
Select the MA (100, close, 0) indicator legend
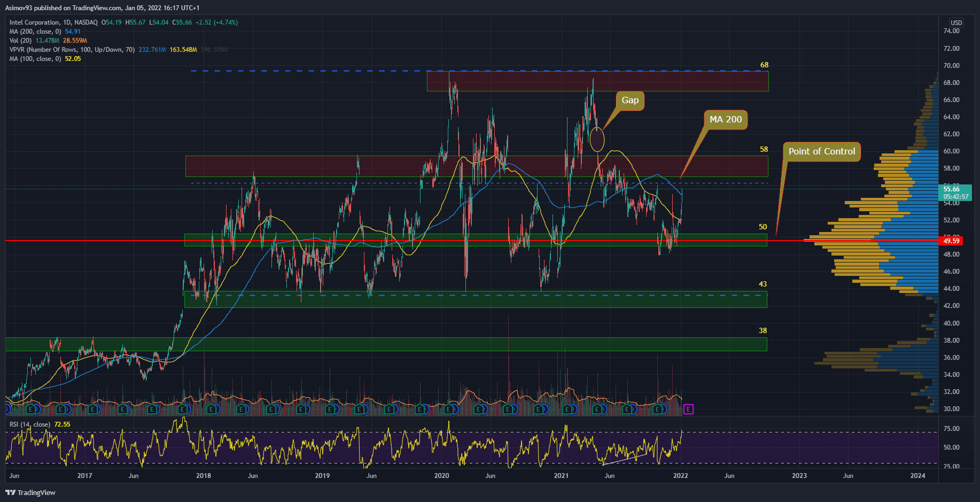tap(35, 59)
